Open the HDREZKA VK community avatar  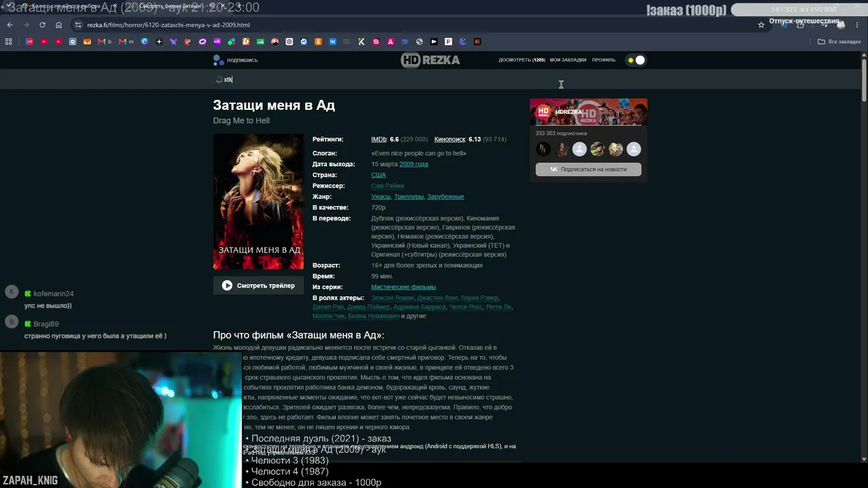tap(543, 113)
